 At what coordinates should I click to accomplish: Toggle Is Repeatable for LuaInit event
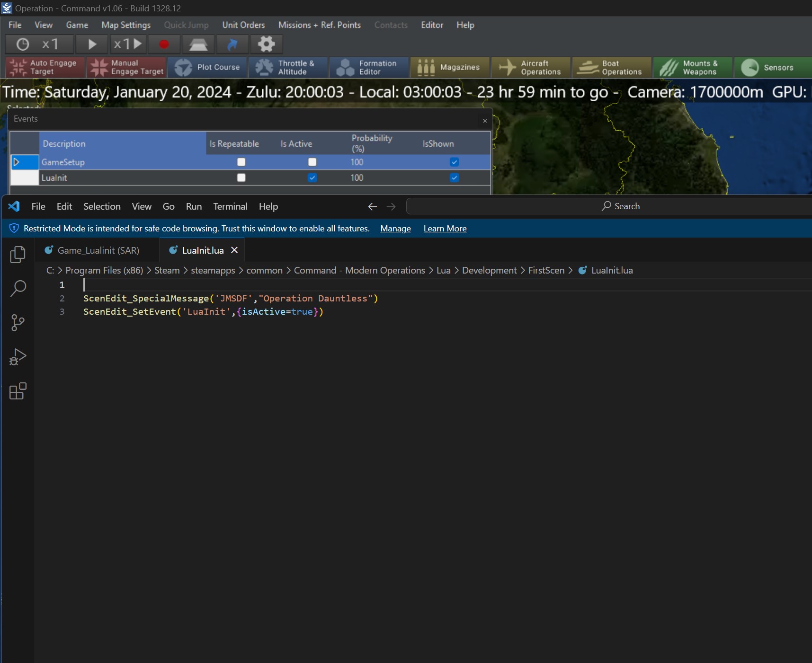[241, 178]
